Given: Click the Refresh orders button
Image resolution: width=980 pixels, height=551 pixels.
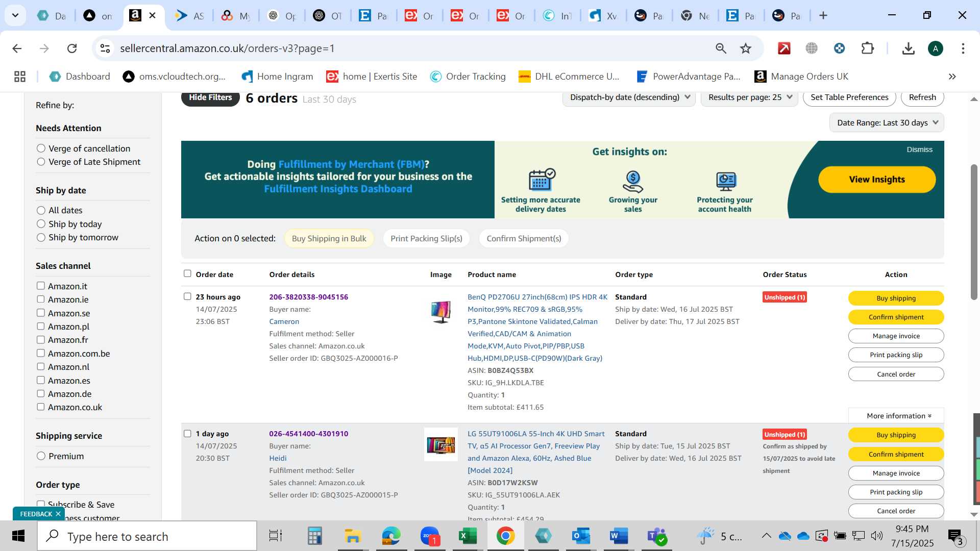Looking at the screenshot, I should point(922,97).
